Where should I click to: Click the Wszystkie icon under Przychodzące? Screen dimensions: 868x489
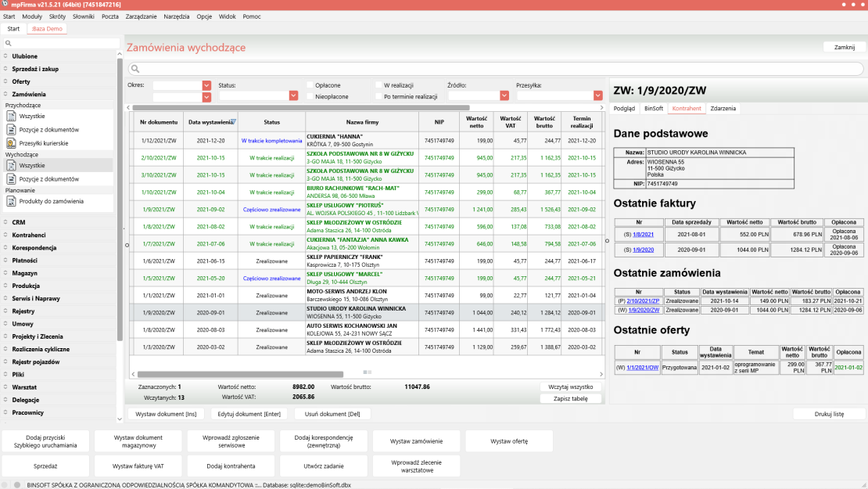pos(11,116)
